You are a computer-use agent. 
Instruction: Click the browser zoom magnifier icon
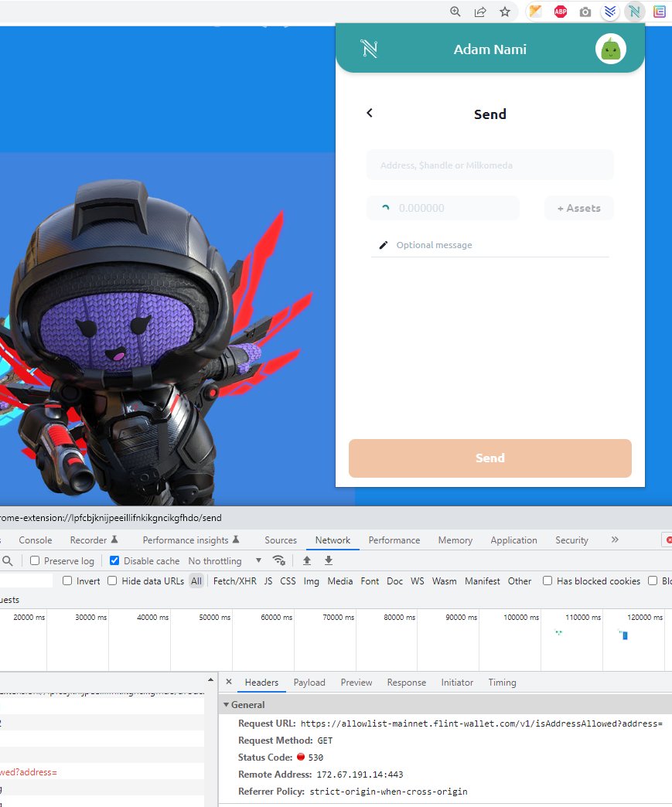[x=455, y=12]
